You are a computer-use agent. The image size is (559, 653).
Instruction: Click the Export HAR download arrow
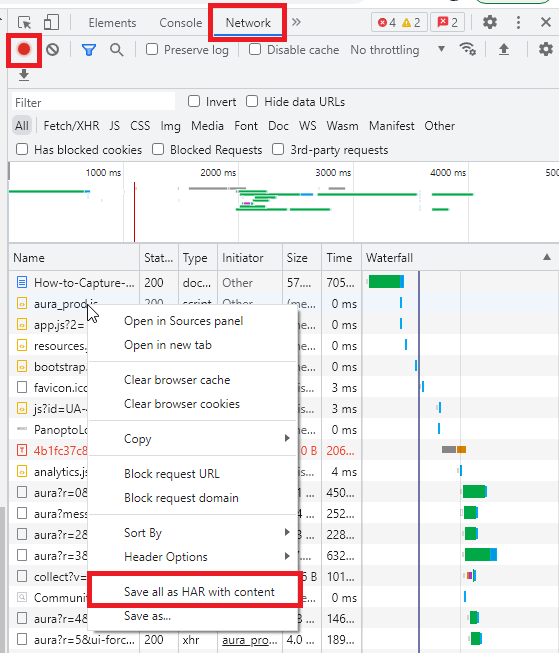coord(24,75)
